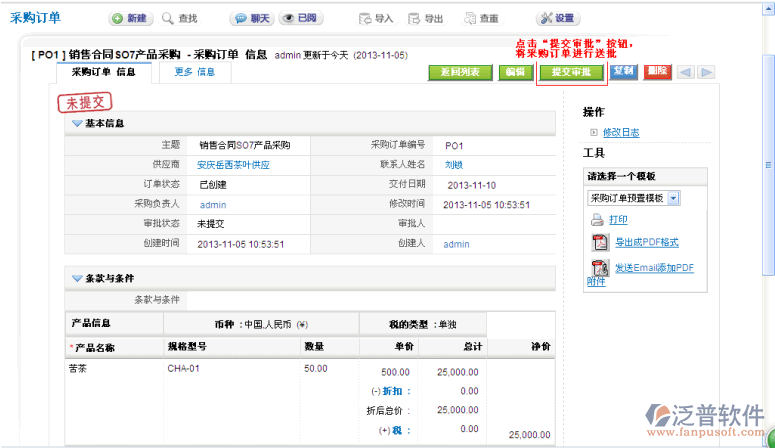Screen dimensions: 775x448
Task: Click the vertical scrollbar on the right
Action: click(767, 200)
